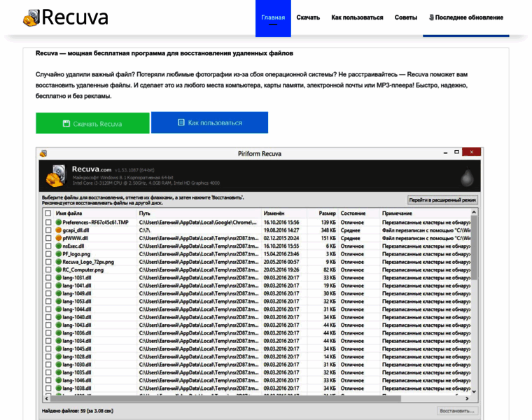
Task: Click the green status dot of lang-1053.dll
Action: coord(58,301)
